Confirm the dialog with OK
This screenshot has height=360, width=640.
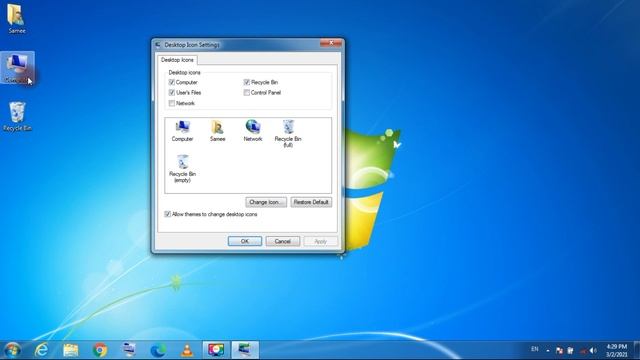(245, 241)
